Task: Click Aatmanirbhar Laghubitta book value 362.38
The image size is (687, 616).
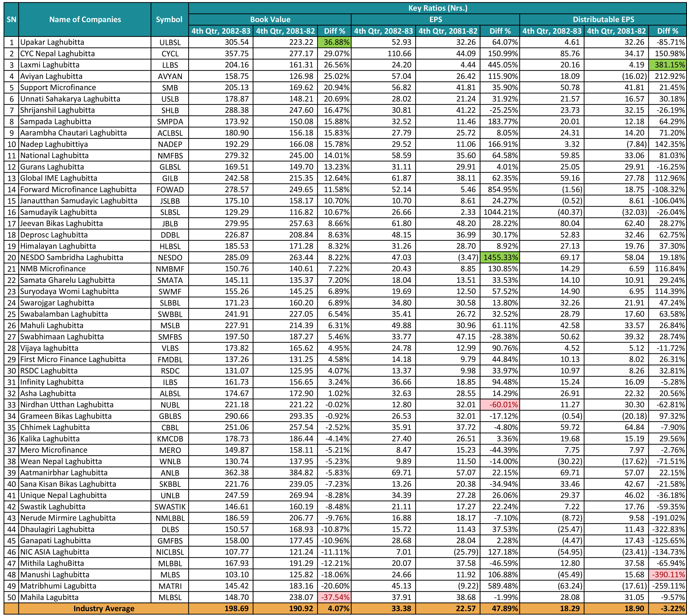Action: coord(237,473)
